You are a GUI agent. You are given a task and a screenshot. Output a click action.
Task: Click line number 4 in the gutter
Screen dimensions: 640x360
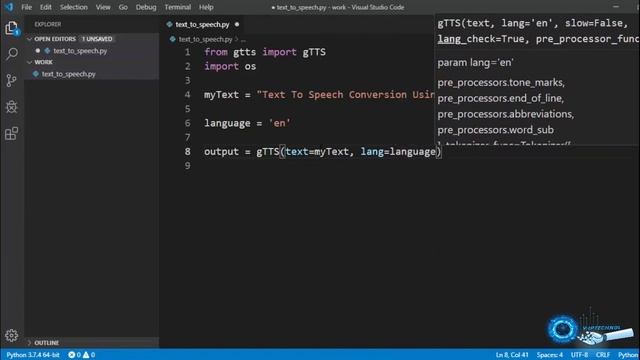click(x=187, y=95)
